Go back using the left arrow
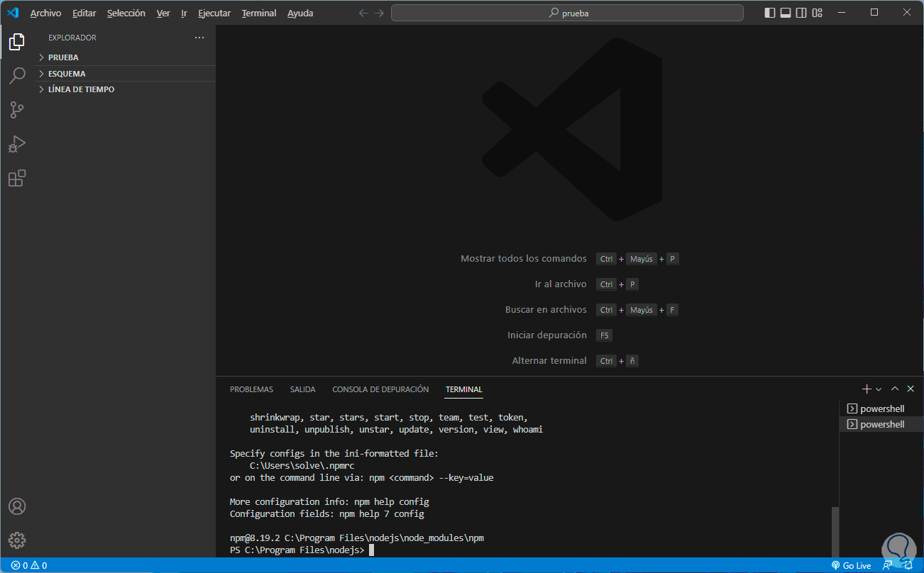The width and height of the screenshot is (924, 573). coord(363,13)
